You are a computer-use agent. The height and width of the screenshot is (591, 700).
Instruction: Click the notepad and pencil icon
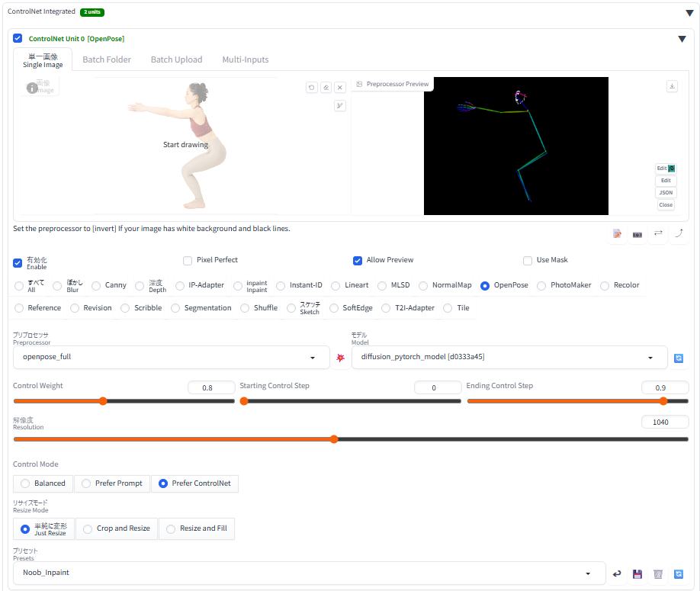click(617, 234)
